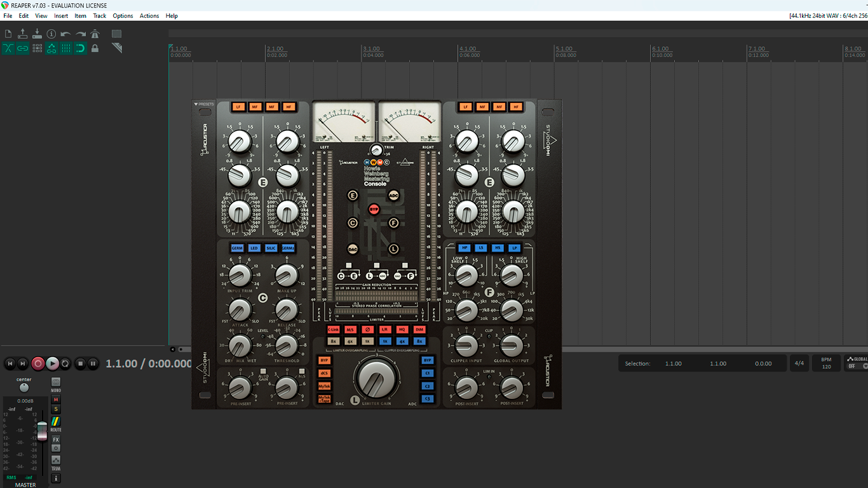The image size is (868, 488).
Task: Select the dCS DAC button
Action: coord(324,373)
